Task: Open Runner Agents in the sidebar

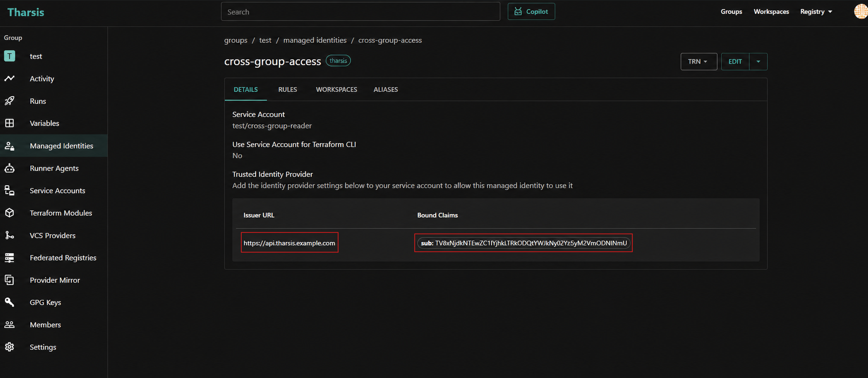Action: pyautogui.click(x=54, y=168)
